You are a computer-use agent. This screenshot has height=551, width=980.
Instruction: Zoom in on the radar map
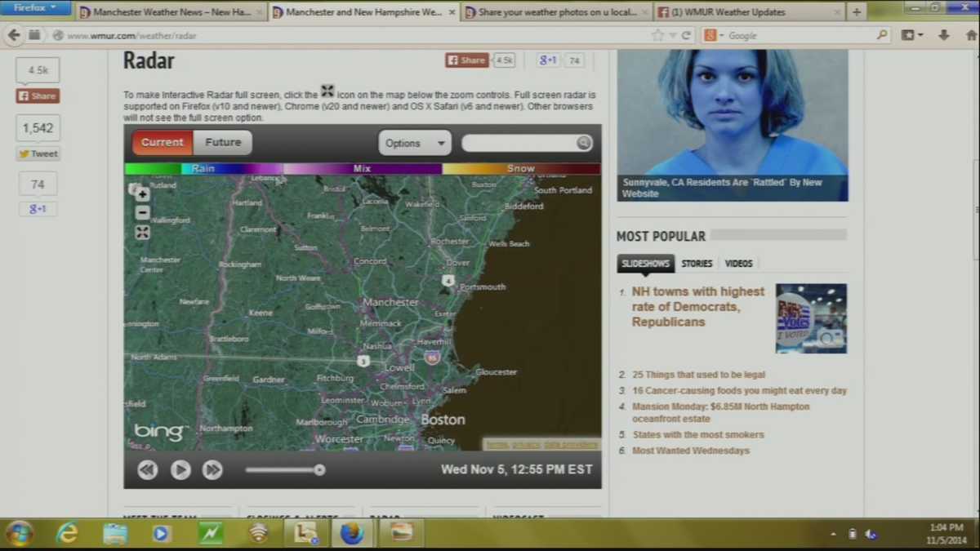142,194
